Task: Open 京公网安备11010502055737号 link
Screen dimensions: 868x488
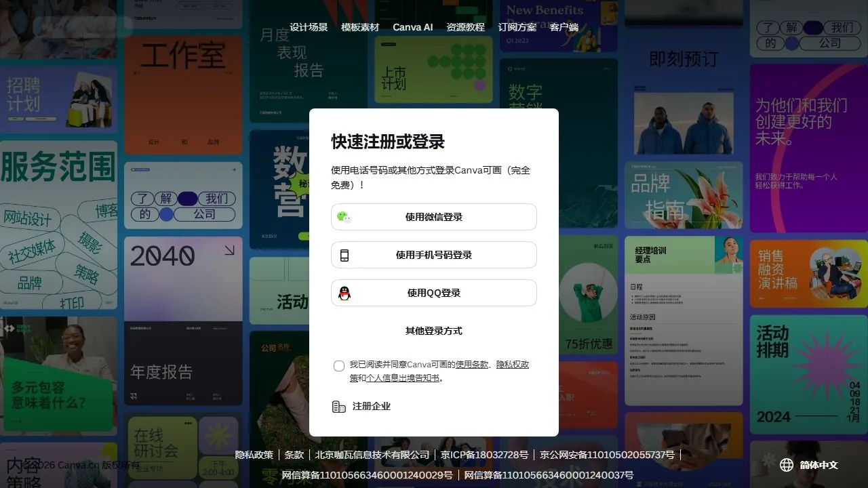Action: click(x=607, y=455)
